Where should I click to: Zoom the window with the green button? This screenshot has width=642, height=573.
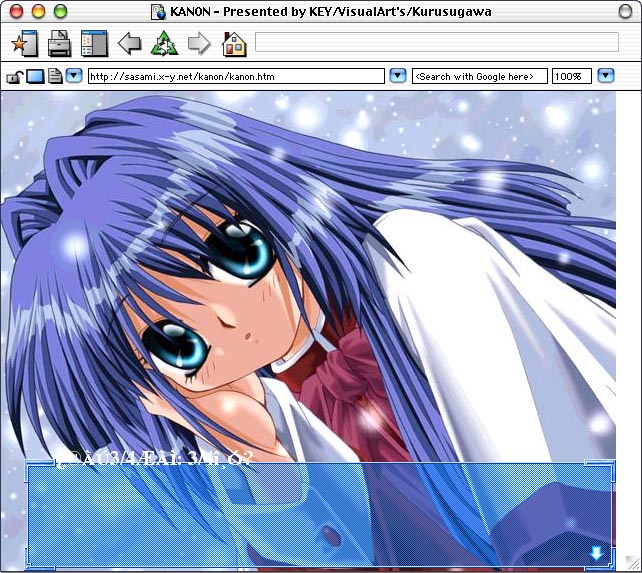pos(61,11)
